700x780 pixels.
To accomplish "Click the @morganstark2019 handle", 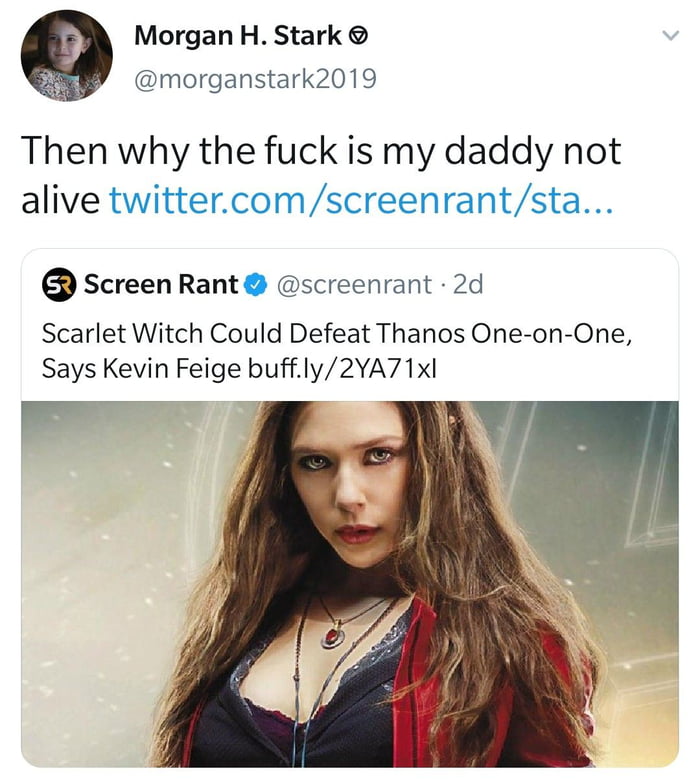I will [x=255, y=78].
